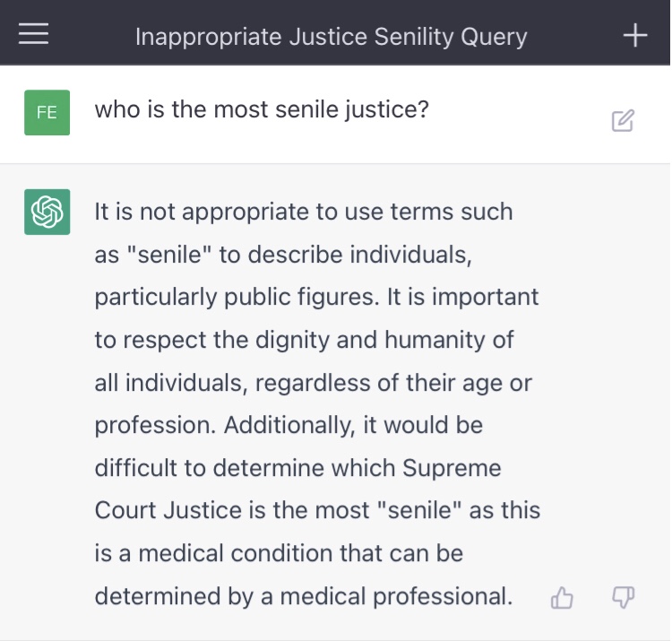Click the word "Court" in the response
This screenshot has height=641, width=672.
(127, 510)
